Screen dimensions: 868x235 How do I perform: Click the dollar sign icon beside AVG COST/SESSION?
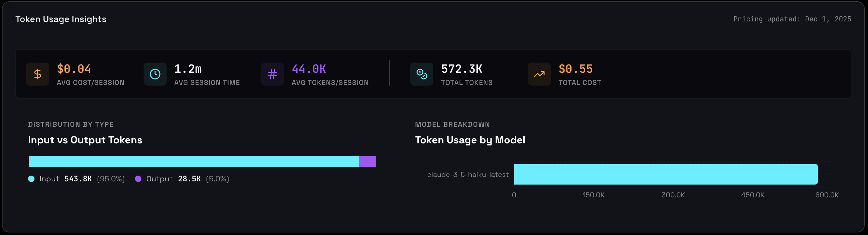click(37, 74)
